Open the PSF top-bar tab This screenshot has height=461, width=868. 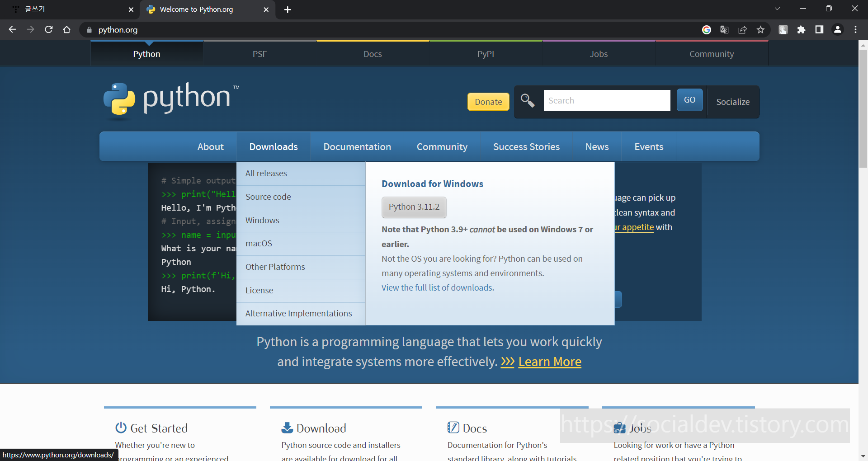(x=259, y=54)
